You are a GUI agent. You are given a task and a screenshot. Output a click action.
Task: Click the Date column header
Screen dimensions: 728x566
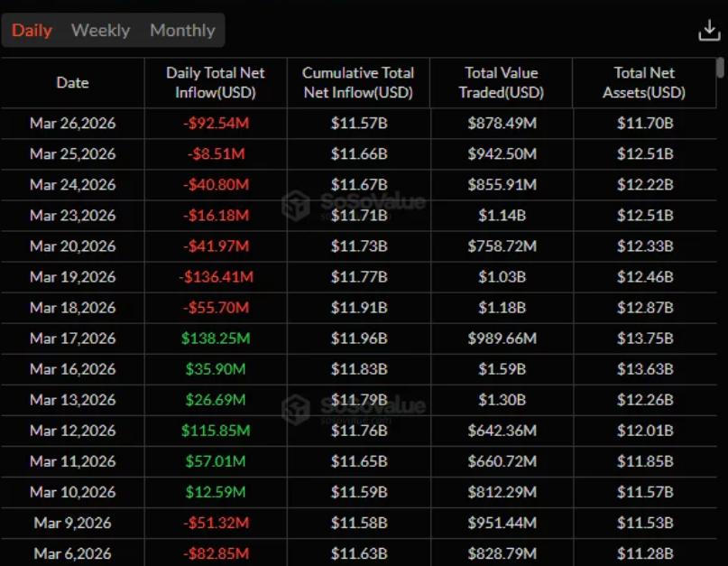(72, 82)
